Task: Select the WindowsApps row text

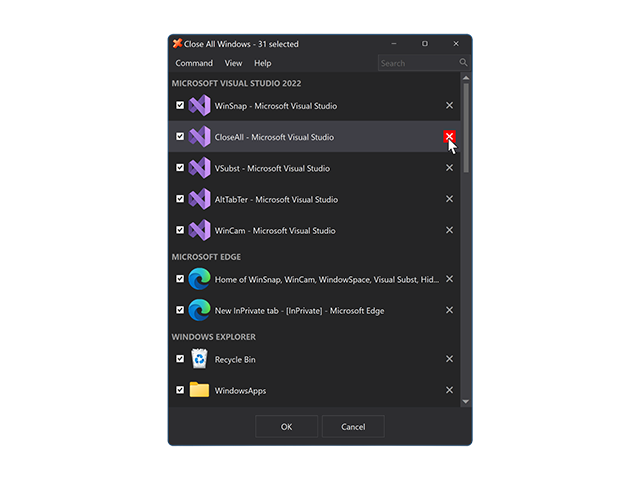Action: pyautogui.click(x=240, y=391)
